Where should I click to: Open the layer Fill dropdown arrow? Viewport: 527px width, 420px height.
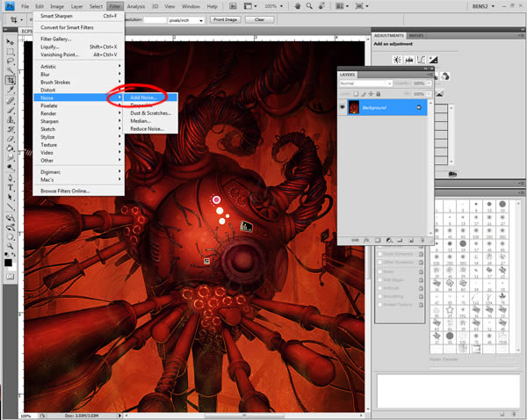[x=429, y=94]
